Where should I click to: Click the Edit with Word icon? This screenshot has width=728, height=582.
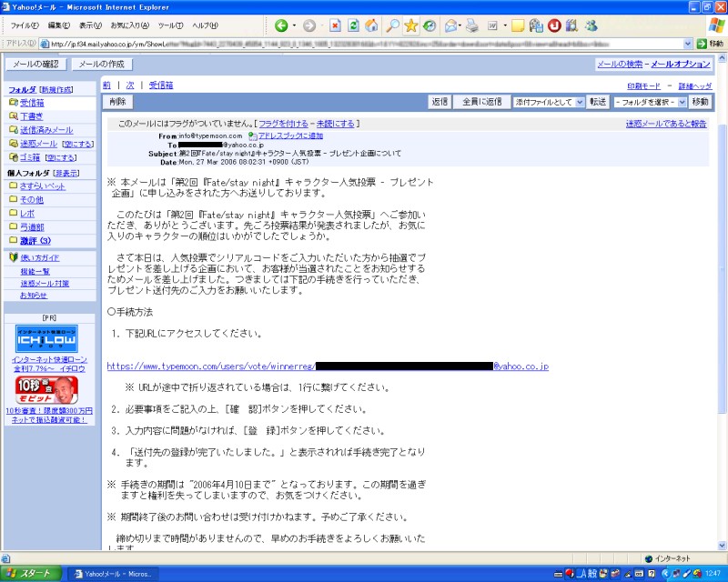(x=492, y=25)
